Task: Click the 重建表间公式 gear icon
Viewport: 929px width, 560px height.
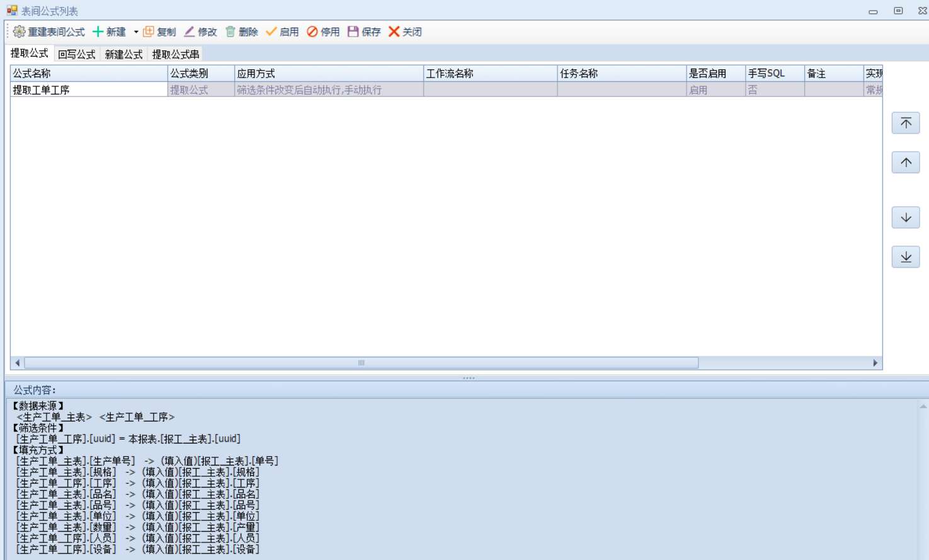Action: pyautogui.click(x=19, y=31)
